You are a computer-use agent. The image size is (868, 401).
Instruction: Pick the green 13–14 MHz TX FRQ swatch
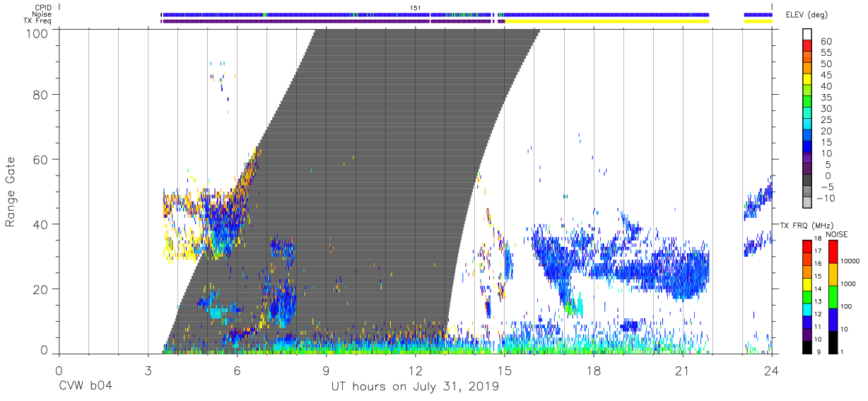coord(807,296)
